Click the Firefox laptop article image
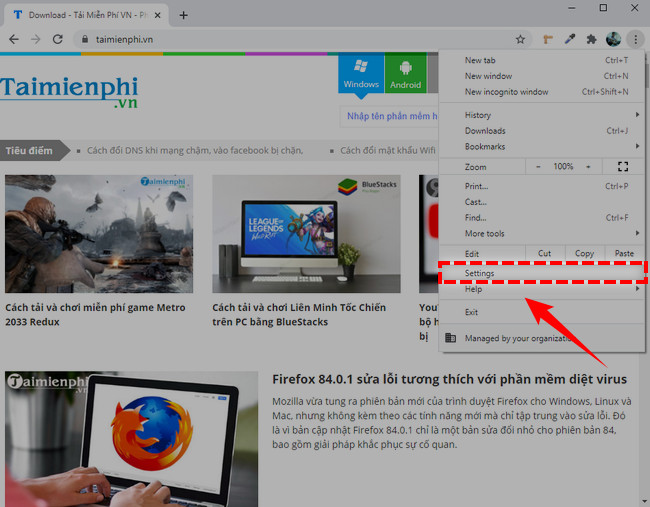Viewport: 650px width, 507px height. click(131, 439)
